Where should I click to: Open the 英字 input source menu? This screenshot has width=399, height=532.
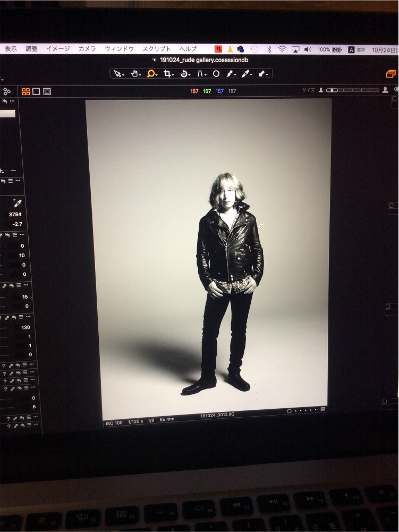(357, 50)
